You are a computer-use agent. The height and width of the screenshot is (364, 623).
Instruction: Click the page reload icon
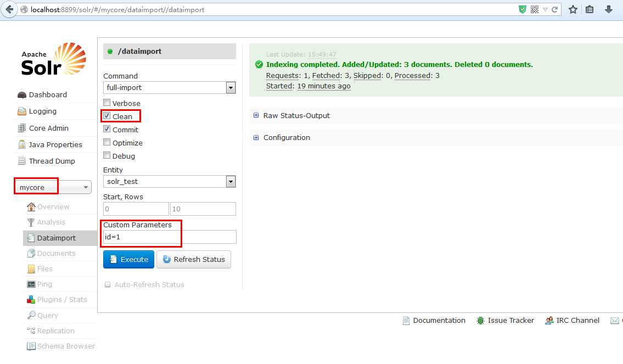pyautogui.click(x=554, y=9)
